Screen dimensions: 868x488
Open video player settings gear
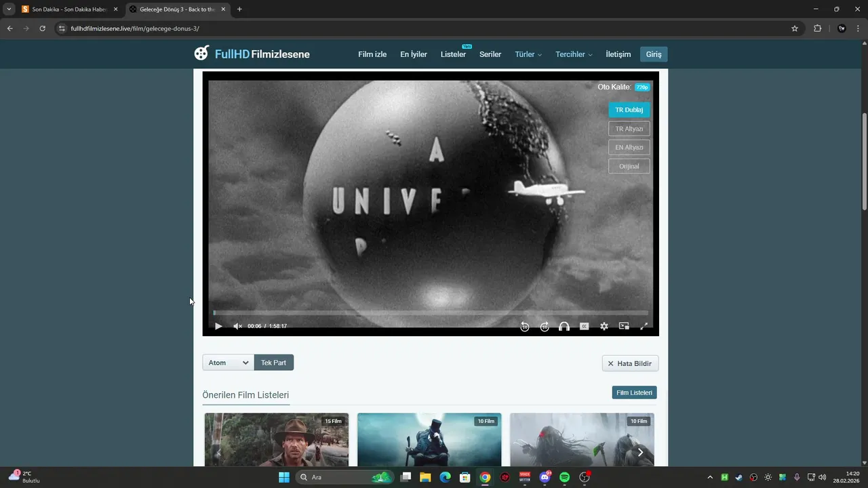pos(604,326)
